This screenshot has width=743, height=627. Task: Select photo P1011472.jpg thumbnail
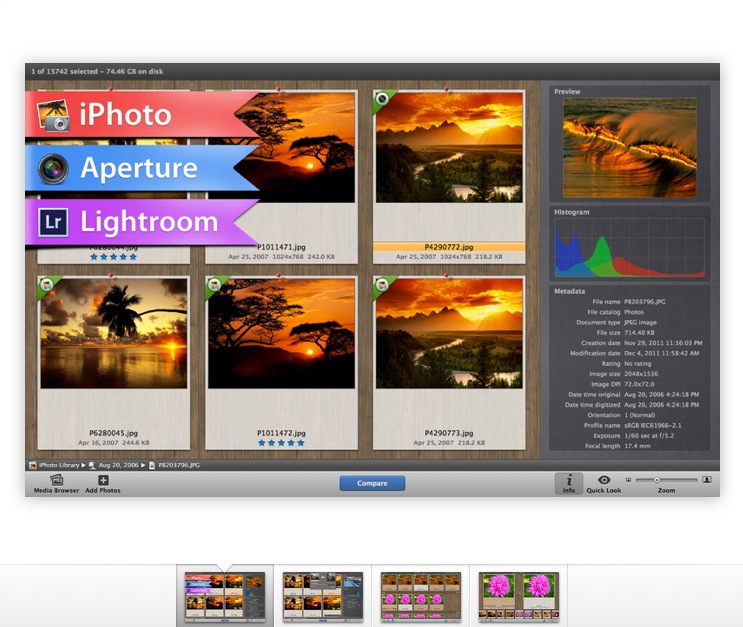(x=281, y=333)
